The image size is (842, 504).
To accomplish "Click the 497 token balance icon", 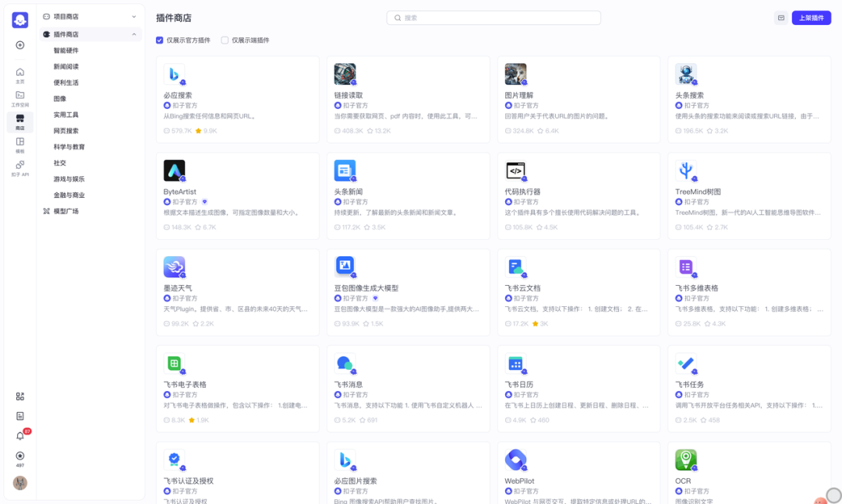I will (19, 456).
